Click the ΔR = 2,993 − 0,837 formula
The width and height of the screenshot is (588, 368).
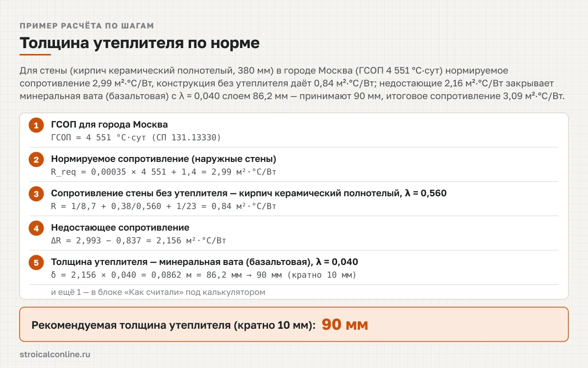[139, 240]
